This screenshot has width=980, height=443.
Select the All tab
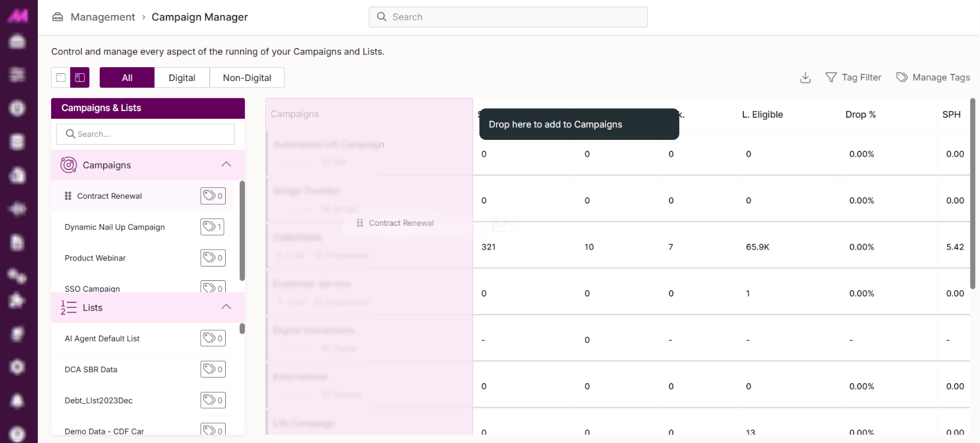[127, 77]
